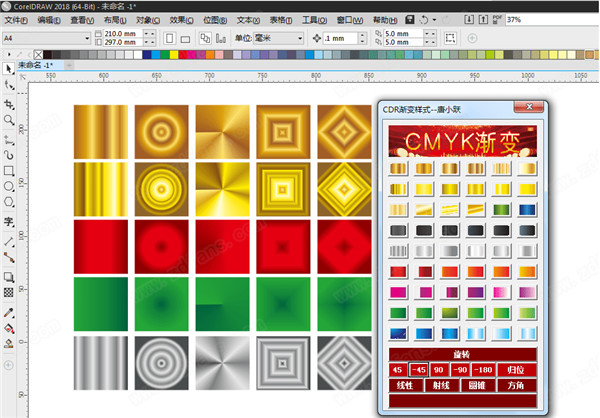Image resolution: width=600 pixels, height=418 pixels.
Task: Click the Save floppy disk icon
Action: [x=409, y=20]
